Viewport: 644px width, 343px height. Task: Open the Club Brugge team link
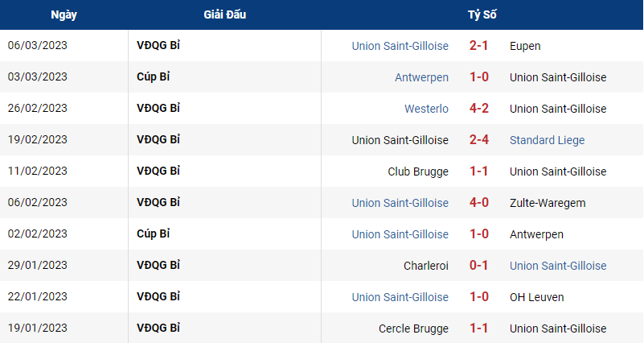click(x=418, y=171)
